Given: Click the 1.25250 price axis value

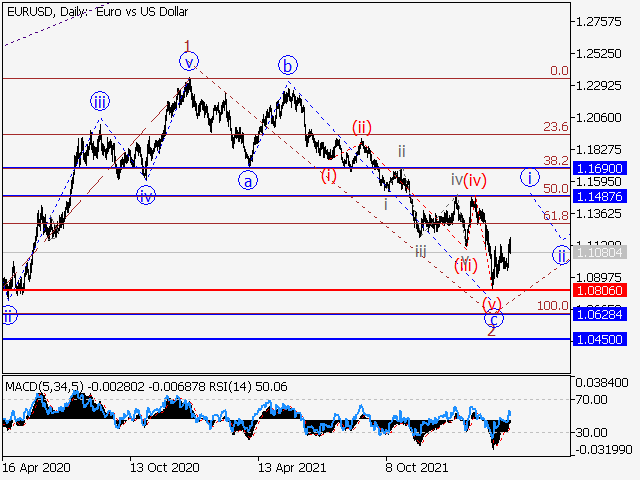Looking at the screenshot, I should tap(598, 54).
